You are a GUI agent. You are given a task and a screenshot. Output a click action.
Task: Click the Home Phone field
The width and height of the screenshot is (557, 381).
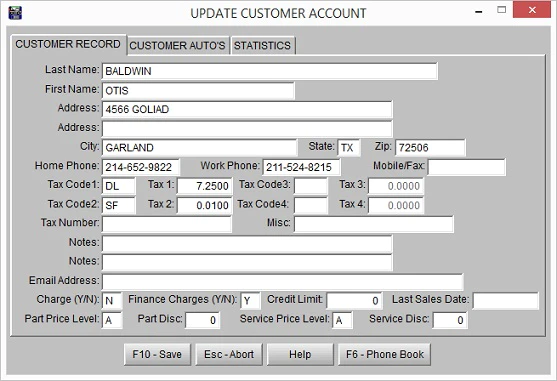pos(141,167)
